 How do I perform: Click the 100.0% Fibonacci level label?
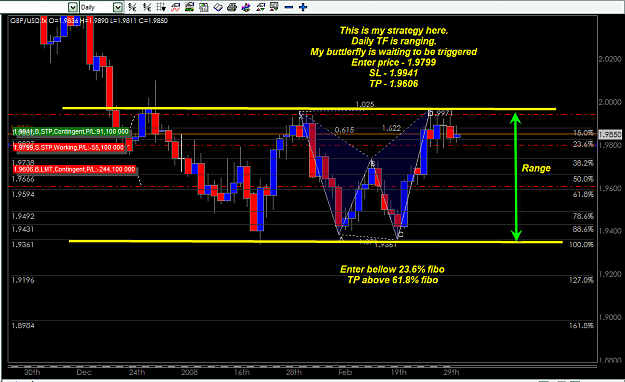click(582, 244)
